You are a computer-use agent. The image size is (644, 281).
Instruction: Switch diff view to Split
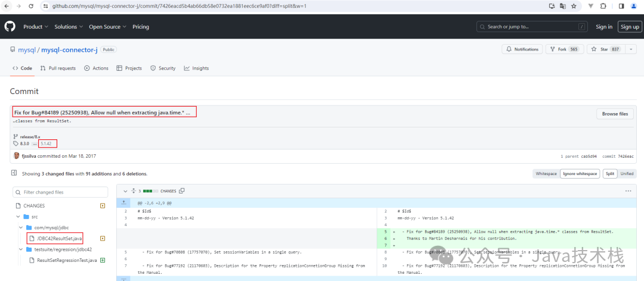[610, 174]
